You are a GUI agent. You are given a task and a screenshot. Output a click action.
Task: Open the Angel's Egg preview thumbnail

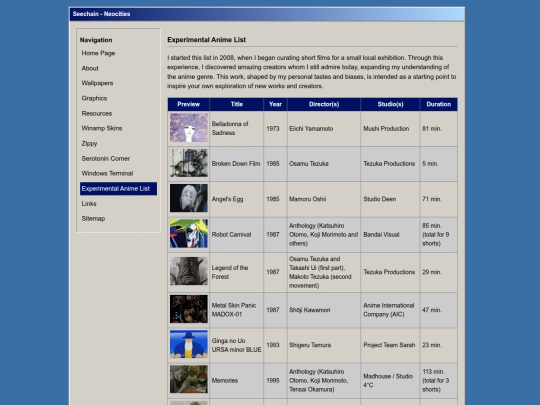click(x=189, y=198)
